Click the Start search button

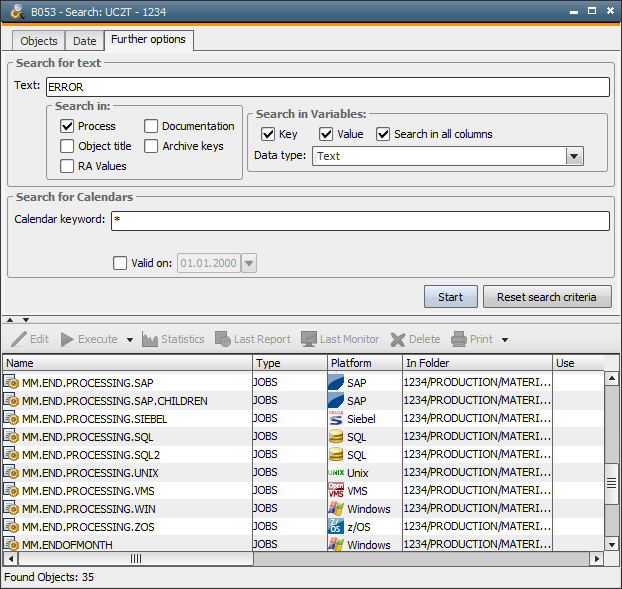(451, 297)
